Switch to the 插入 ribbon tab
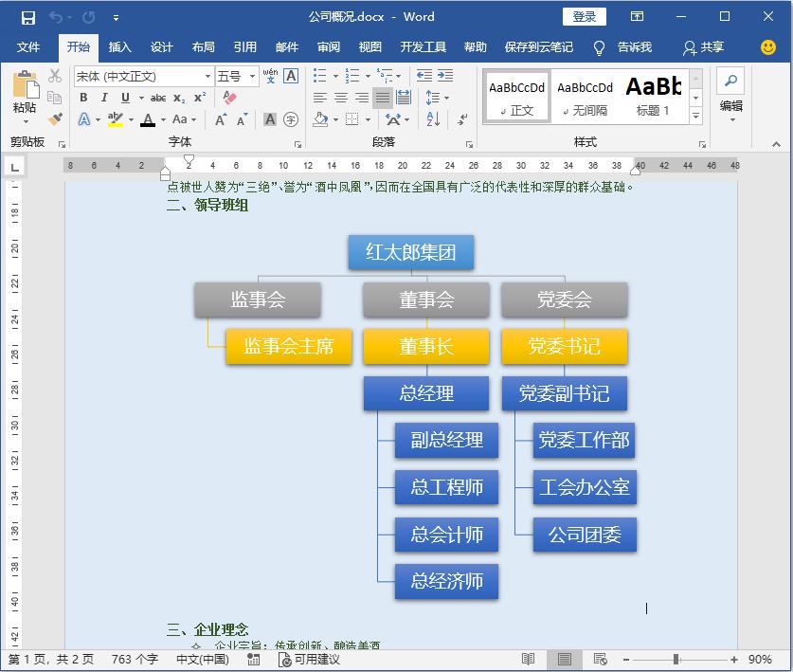 pos(121,48)
